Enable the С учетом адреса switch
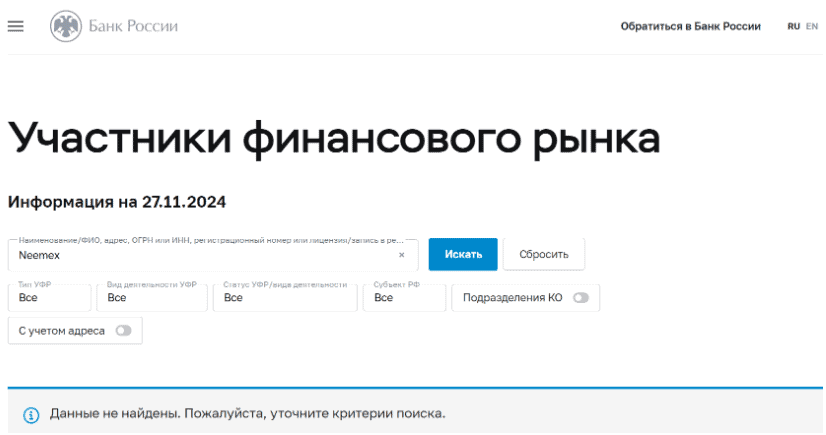 tap(123, 331)
